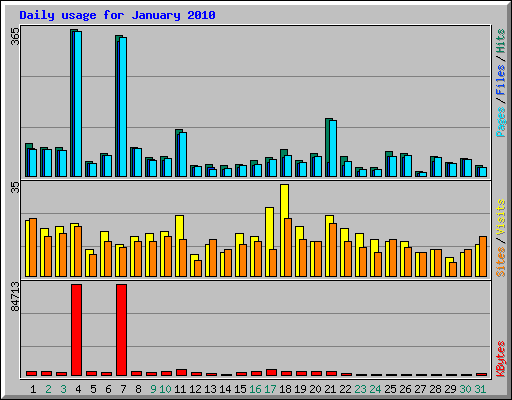Click day 5 on the x-axis

(x=93, y=389)
